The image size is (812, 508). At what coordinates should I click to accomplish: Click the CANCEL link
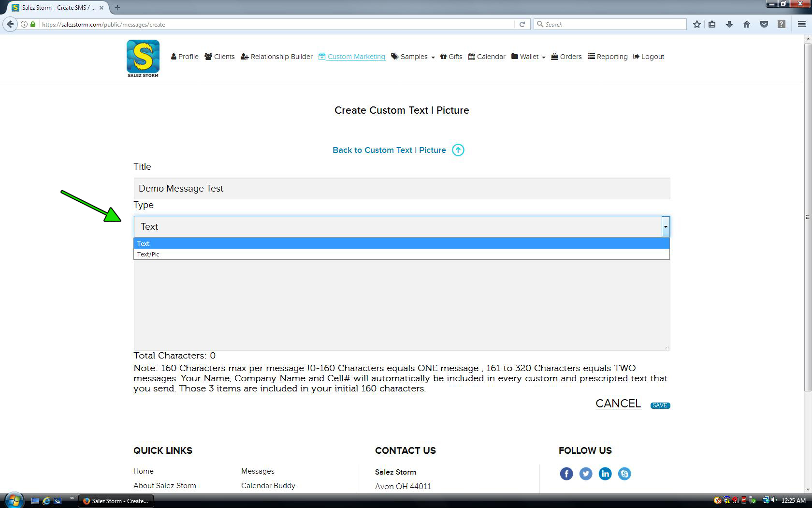(x=618, y=403)
